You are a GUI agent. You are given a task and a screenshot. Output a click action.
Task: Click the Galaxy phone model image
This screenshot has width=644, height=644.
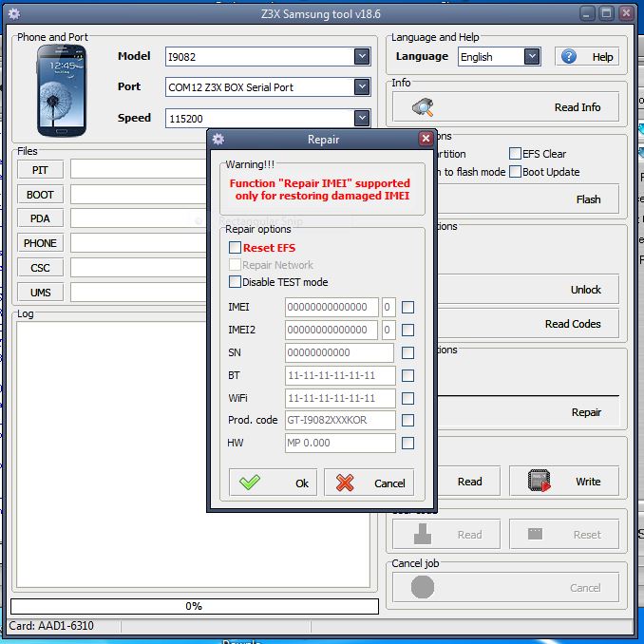[62, 90]
